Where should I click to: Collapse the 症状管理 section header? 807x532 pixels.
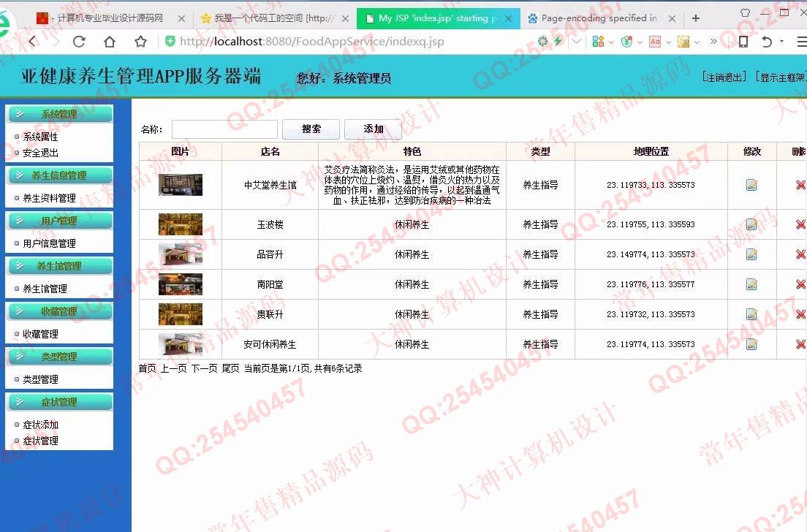(x=60, y=402)
